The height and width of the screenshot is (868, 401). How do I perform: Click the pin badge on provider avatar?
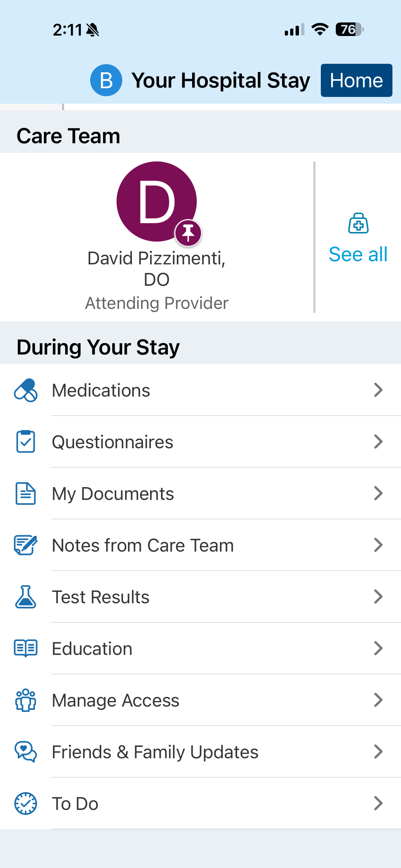pyautogui.click(x=188, y=233)
